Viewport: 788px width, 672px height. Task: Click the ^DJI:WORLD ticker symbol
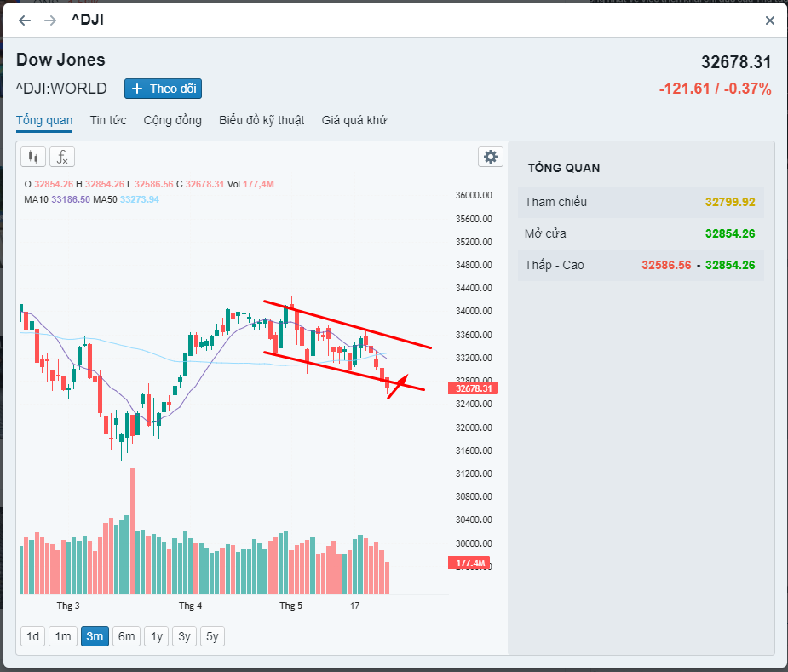[61, 89]
